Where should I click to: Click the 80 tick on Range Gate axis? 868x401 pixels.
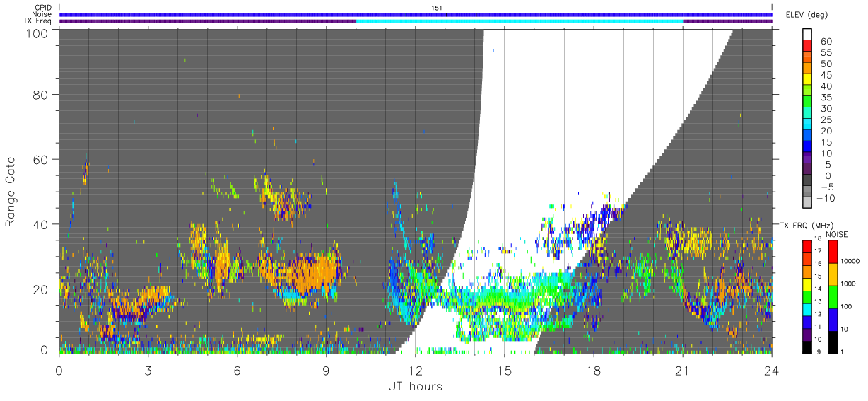coord(40,95)
